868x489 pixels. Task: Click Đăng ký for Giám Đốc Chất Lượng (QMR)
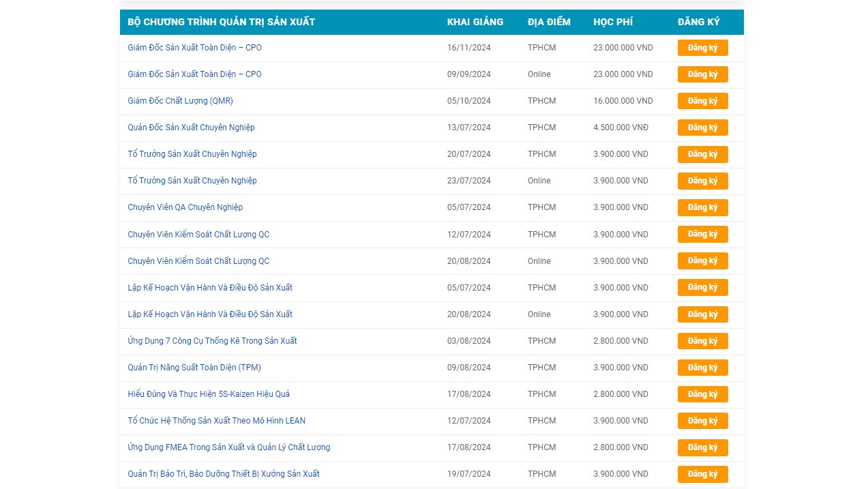pos(702,101)
